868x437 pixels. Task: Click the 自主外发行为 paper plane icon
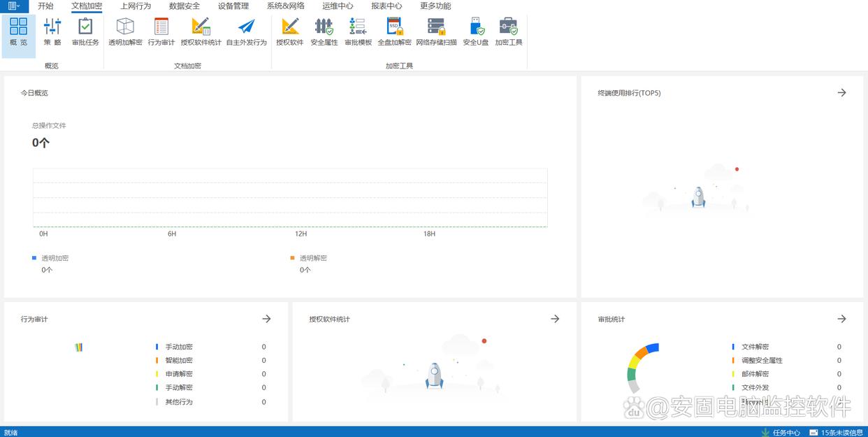pyautogui.click(x=246, y=31)
